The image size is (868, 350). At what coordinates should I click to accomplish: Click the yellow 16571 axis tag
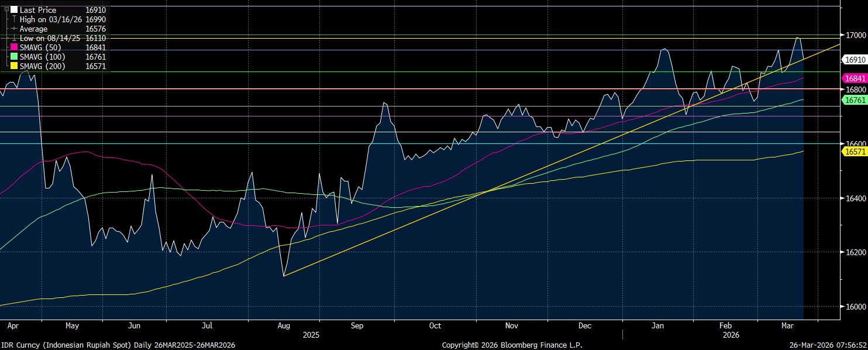[x=855, y=152]
